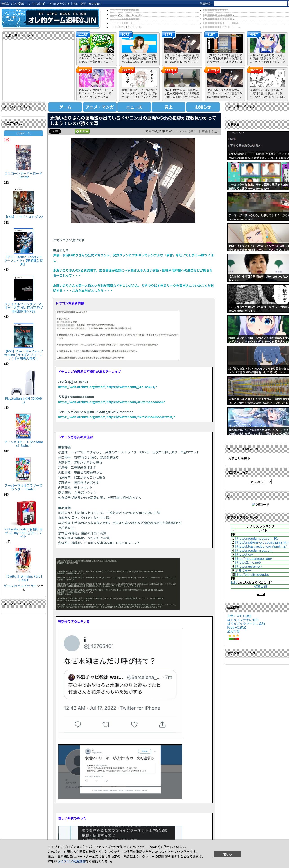
Task: Switch to the お知らせ category tab
Action: 203,107
